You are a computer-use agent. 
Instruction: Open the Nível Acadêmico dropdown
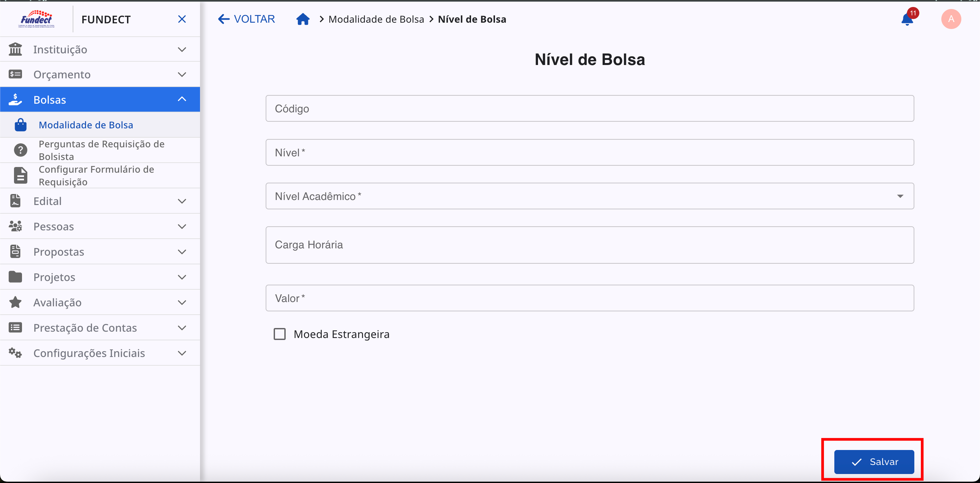click(900, 196)
